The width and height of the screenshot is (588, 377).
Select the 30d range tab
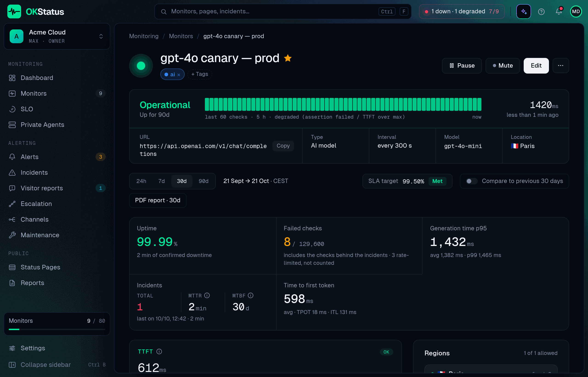pos(182,181)
